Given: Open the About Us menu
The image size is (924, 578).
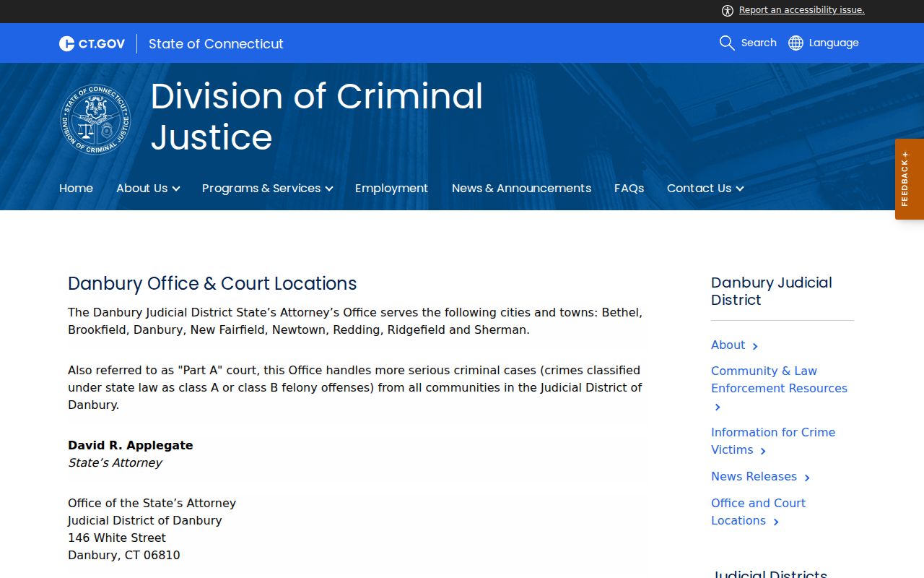Looking at the screenshot, I should [141, 188].
